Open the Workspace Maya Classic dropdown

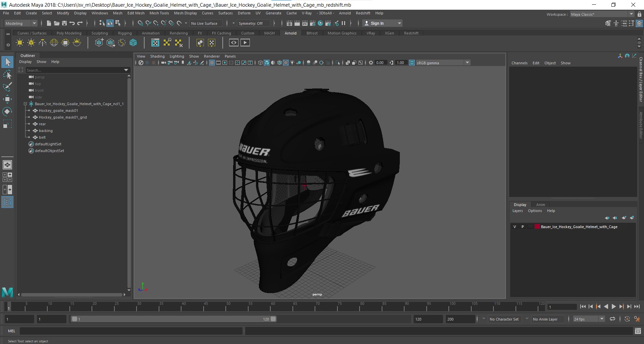coord(602,14)
